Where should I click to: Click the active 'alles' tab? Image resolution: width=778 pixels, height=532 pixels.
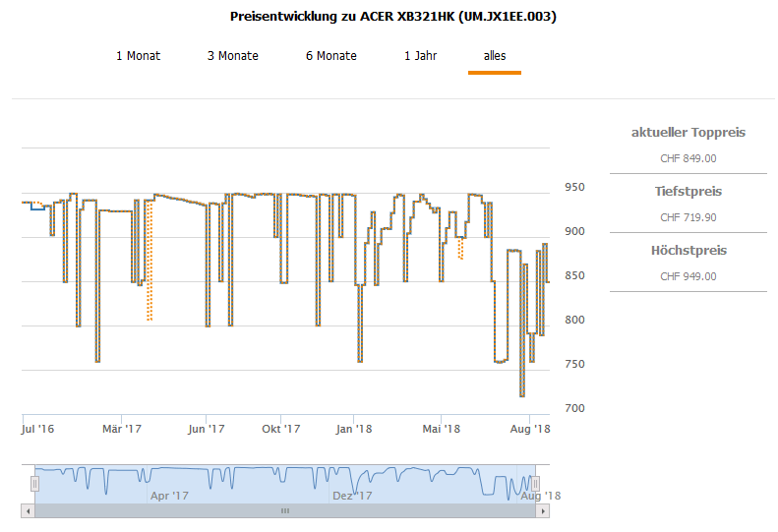[494, 56]
